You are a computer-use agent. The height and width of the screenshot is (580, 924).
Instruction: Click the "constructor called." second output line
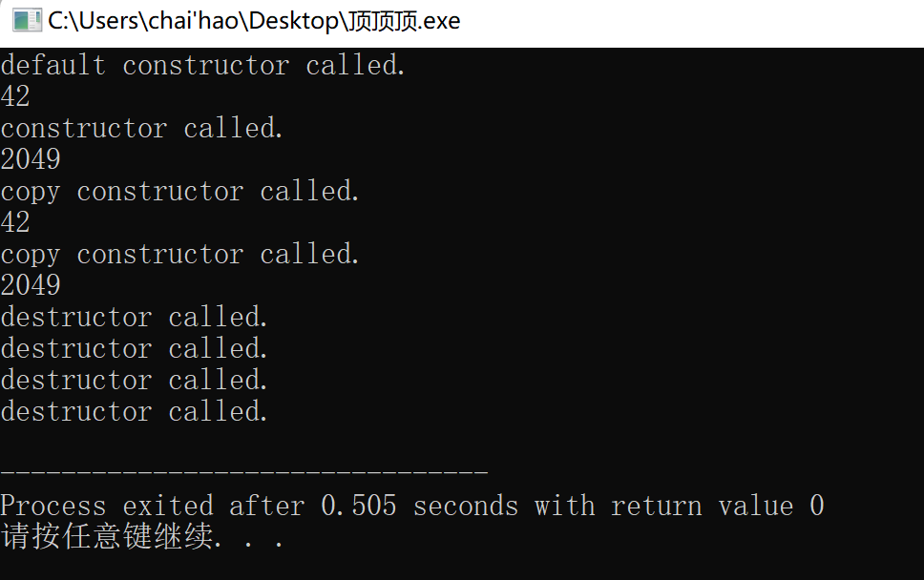(x=142, y=129)
